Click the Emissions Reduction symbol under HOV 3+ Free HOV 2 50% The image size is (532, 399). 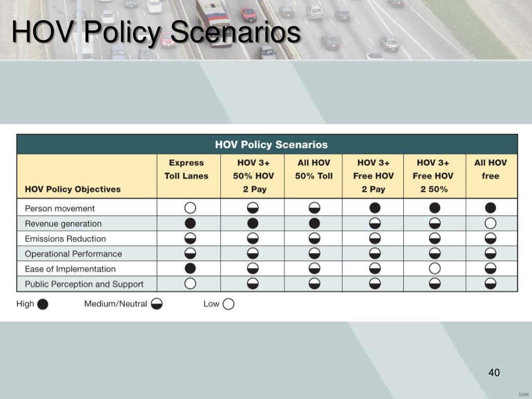point(435,238)
